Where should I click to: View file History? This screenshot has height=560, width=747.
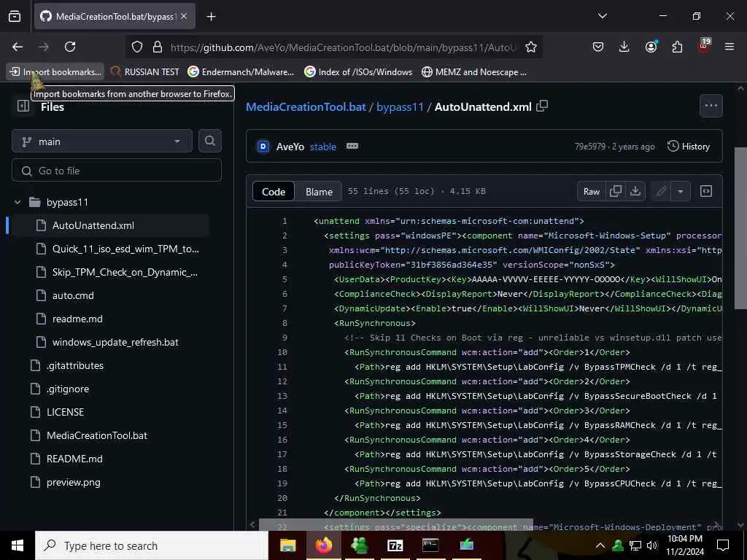pyautogui.click(x=689, y=146)
